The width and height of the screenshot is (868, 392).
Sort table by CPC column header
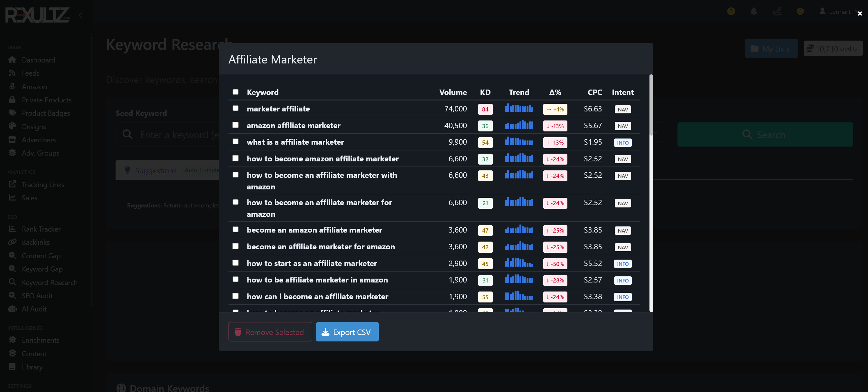pyautogui.click(x=595, y=92)
